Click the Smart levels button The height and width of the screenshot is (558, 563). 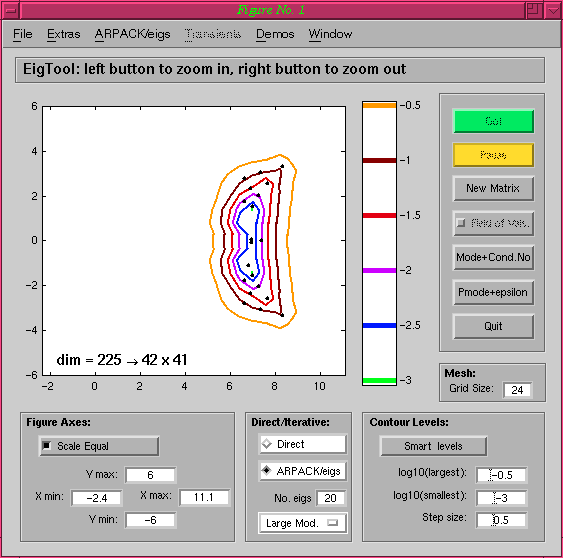point(433,446)
